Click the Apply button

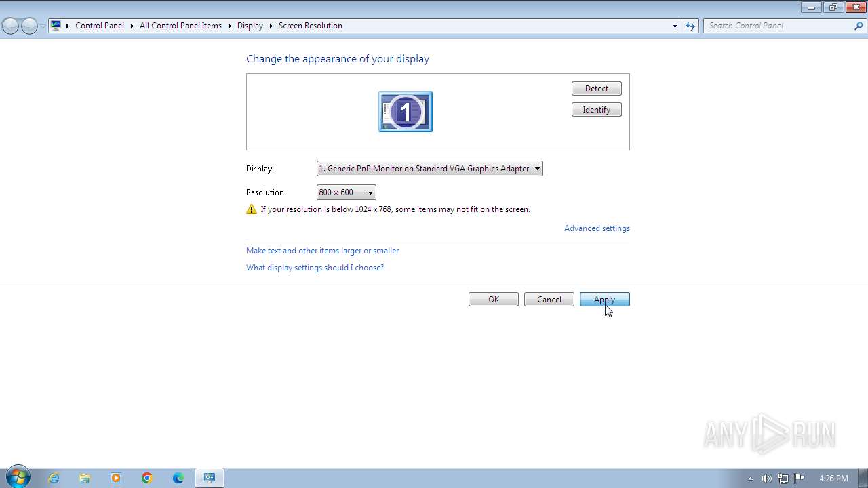605,300
